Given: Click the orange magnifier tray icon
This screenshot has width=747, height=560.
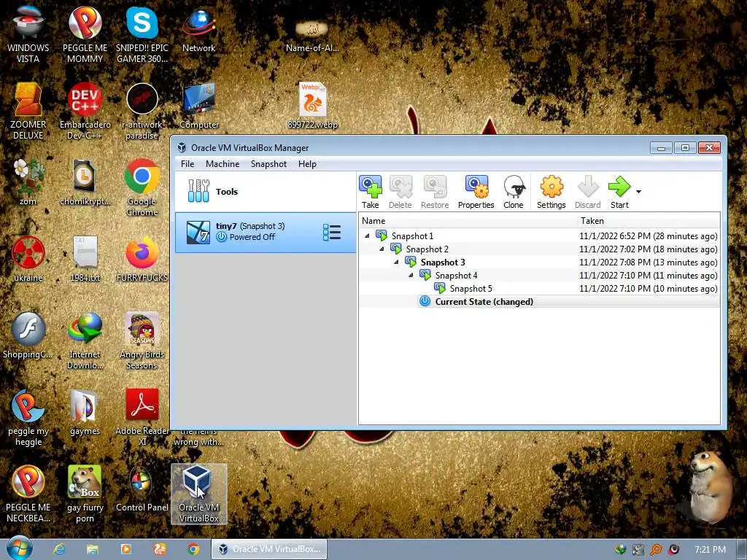Looking at the screenshot, I should point(656,550).
